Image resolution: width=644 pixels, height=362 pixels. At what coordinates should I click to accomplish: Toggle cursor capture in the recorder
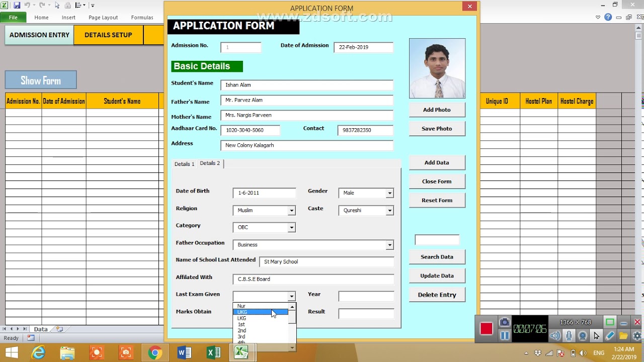coord(596,335)
